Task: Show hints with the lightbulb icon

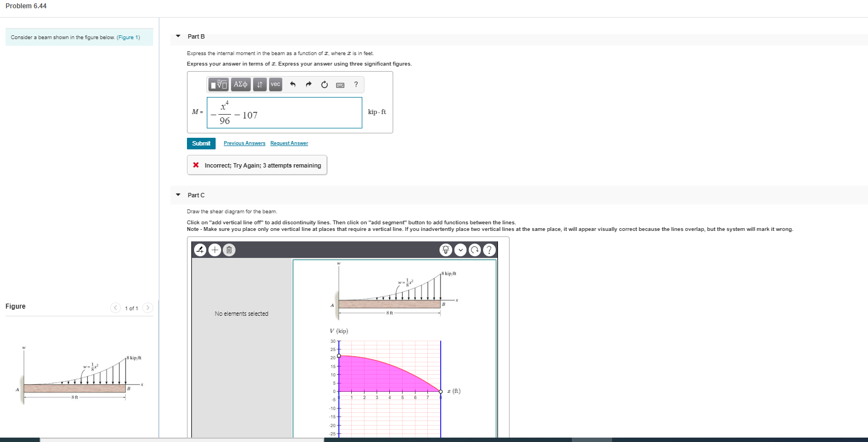Action: [446, 250]
